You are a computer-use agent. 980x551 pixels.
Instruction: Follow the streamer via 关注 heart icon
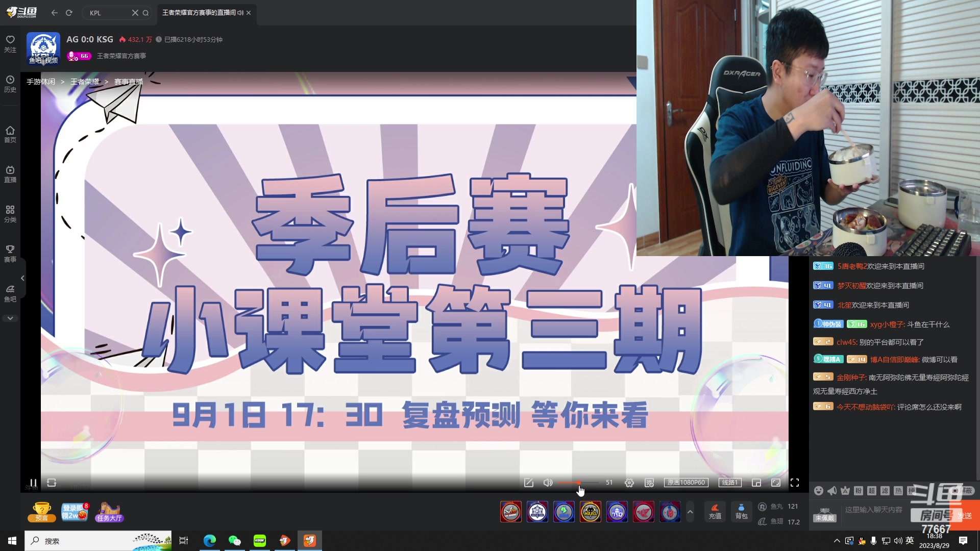click(x=10, y=44)
